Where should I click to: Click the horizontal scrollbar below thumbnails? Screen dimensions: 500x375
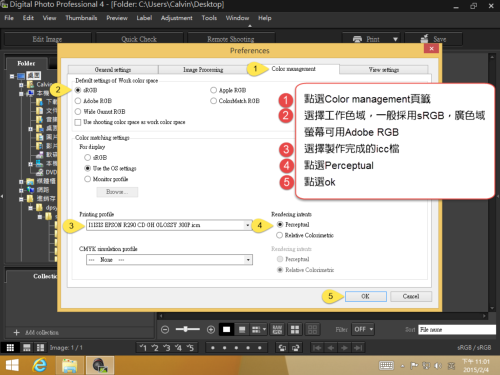(322, 316)
